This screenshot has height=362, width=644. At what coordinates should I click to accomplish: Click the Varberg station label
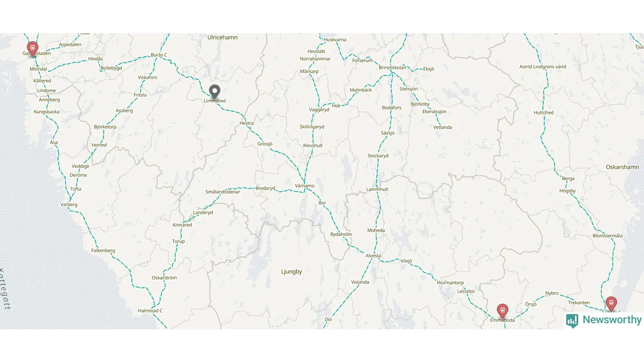tap(69, 205)
